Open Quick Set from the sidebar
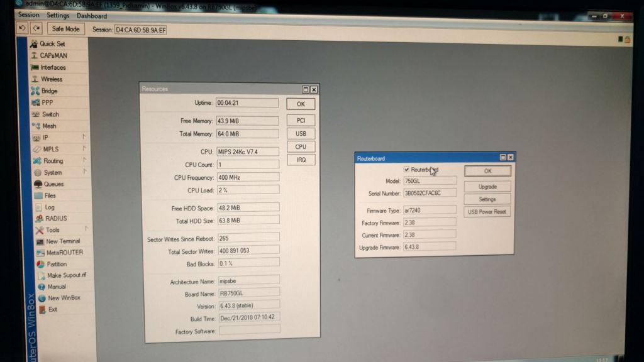The image size is (644, 362). (x=52, y=43)
